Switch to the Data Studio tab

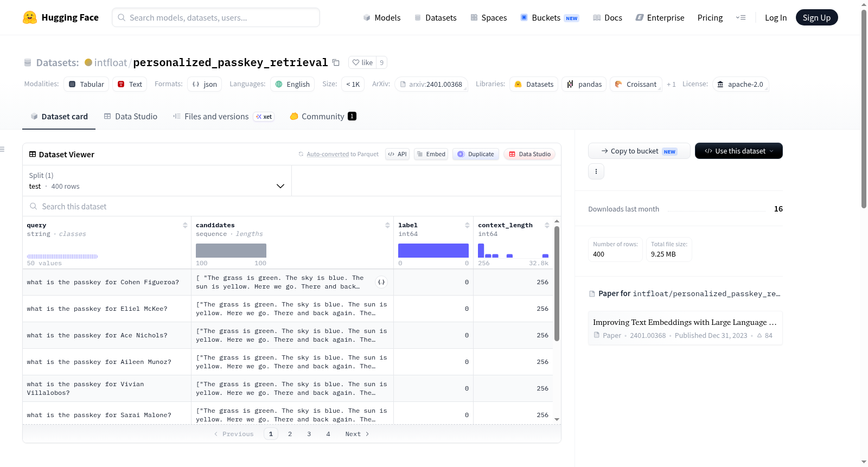[x=131, y=116]
